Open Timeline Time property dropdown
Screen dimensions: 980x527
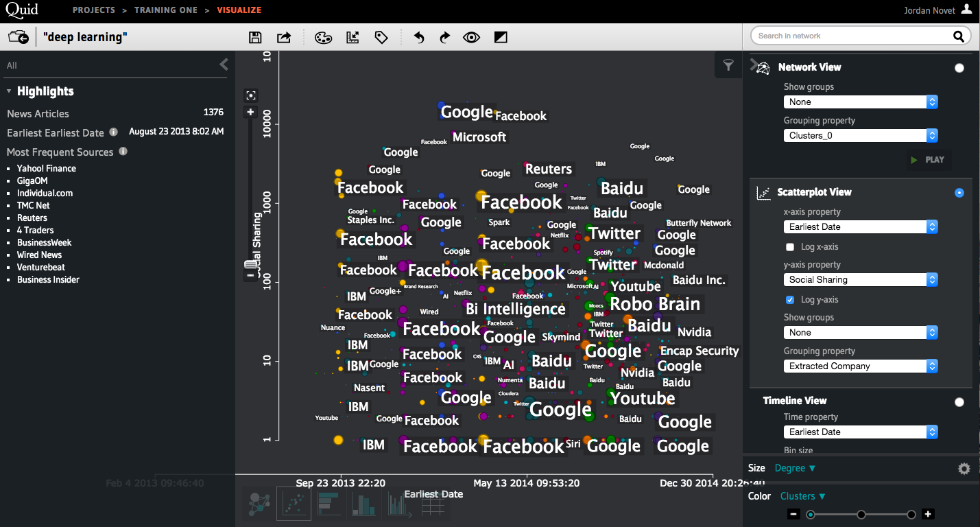861,432
